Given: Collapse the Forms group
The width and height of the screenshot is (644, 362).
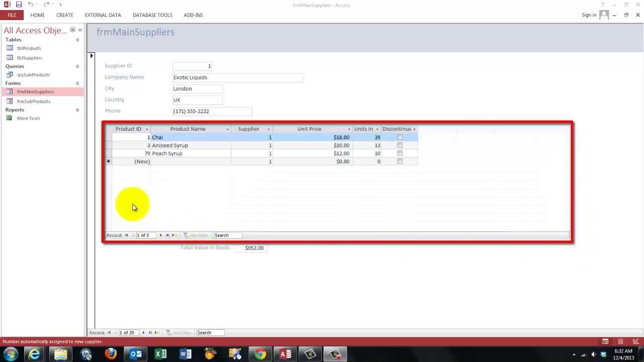Looking at the screenshot, I should click(x=77, y=83).
